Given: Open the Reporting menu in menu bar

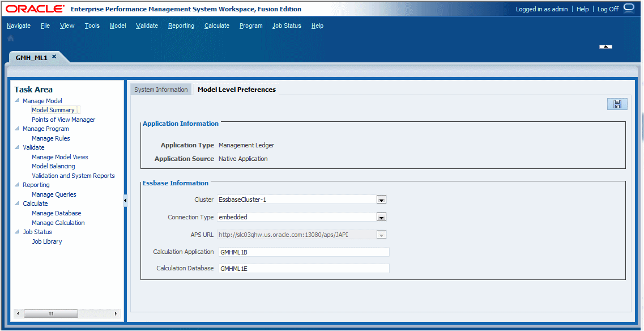Looking at the screenshot, I should [x=181, y=26].
